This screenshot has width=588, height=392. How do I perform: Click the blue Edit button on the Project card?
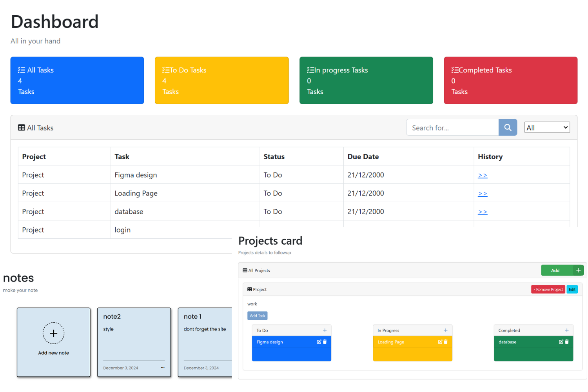point(572,289)
